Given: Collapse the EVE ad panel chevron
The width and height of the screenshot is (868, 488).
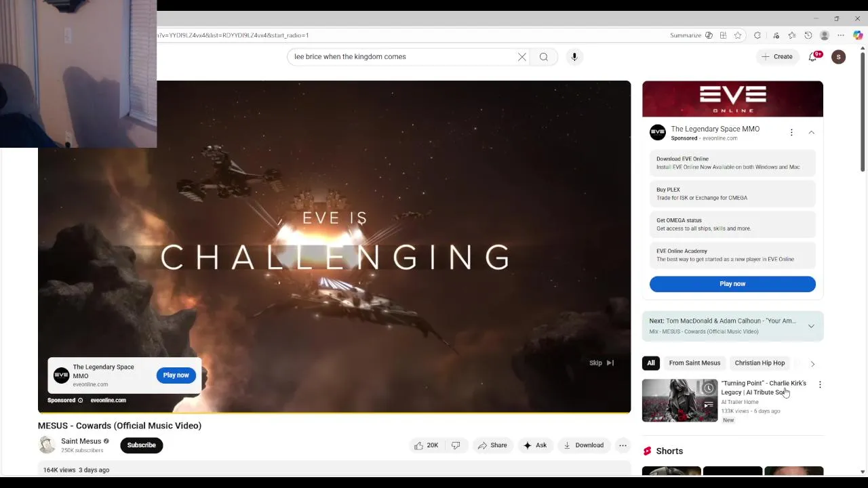Looking at the screenshot, I should click(812, 132).
